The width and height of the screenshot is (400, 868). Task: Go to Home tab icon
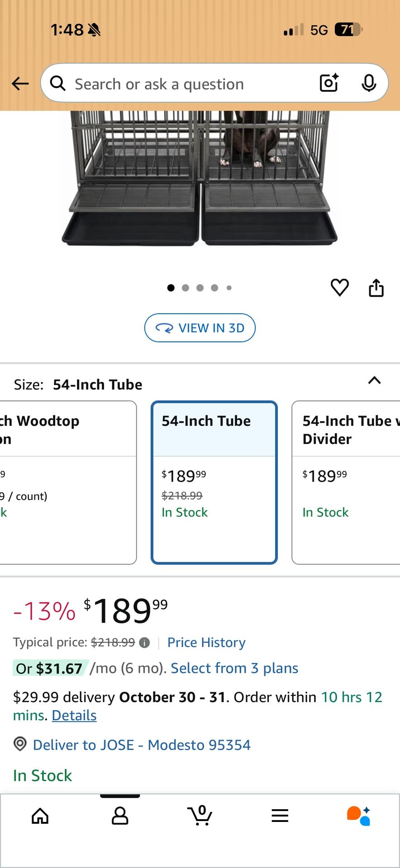coord(40,816)
